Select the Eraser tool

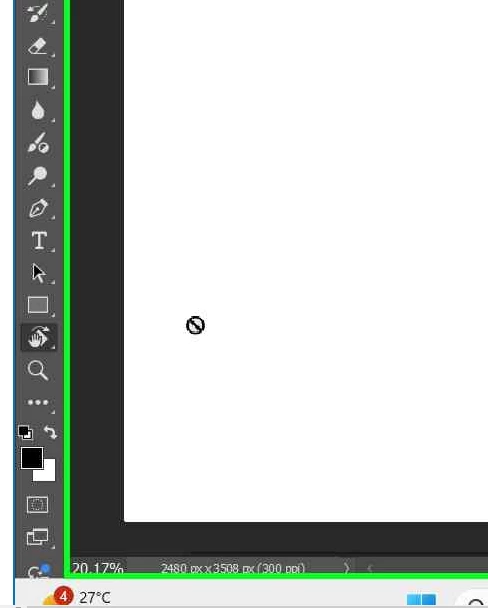(38, 46)
